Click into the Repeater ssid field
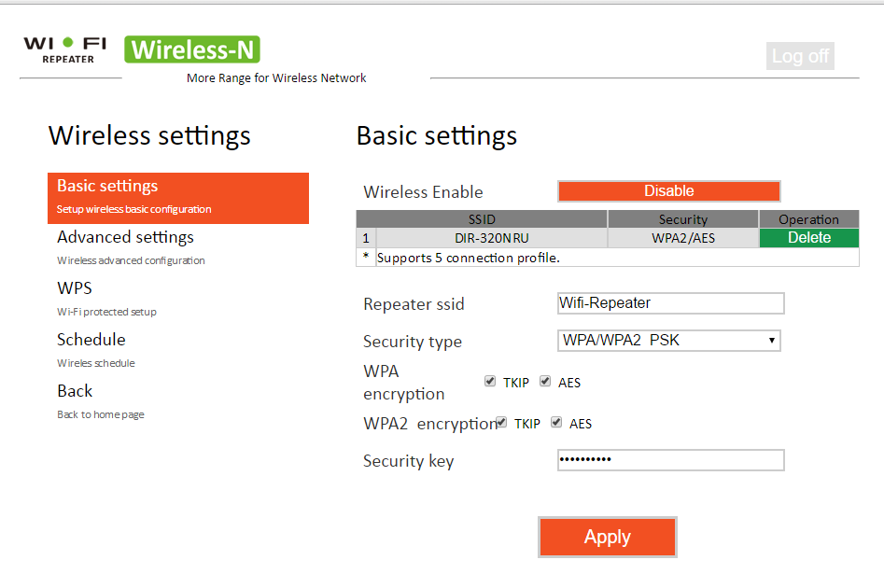This screenshot has height=588, width=884. pyautogui.click(x=670, y=303)
